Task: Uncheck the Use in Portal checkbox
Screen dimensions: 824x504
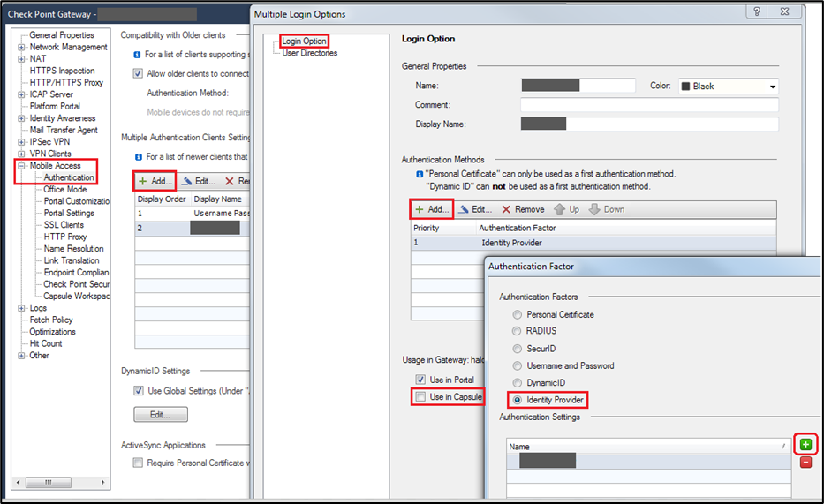Action: pyautogui.click(x=420, y=380)
